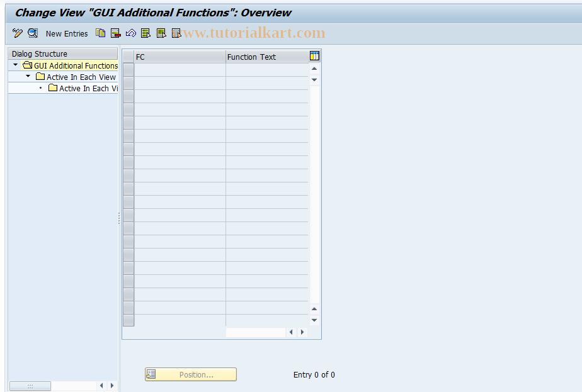Select truncated Active In Each Vi subfolder
Viewport: 582px width, 392px height.
(x=83, y=88)
